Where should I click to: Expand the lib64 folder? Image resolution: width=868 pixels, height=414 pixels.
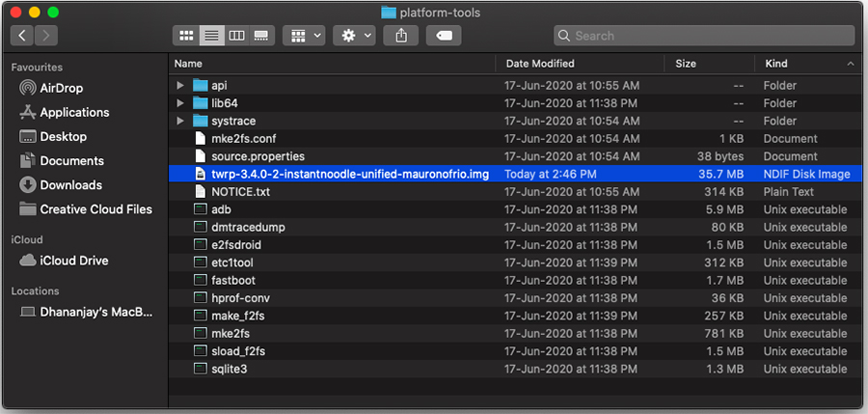[180, 103]
